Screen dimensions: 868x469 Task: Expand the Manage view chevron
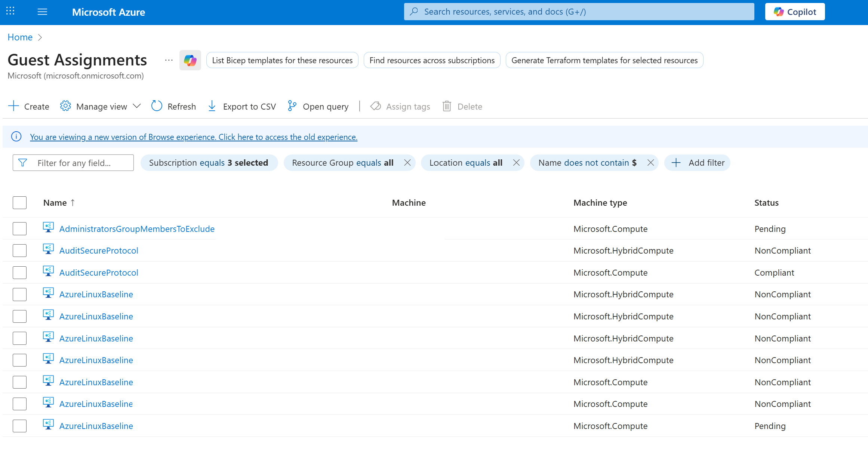(x=137, y=106)
